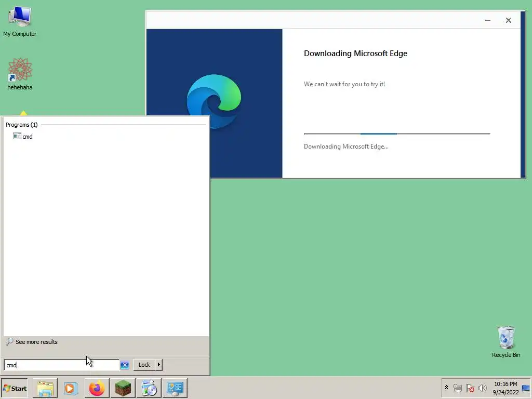The width and height of the screenshot is (532, 399).
Task: Click the Edge download progress bar
Action: click(x=397, y=134)
